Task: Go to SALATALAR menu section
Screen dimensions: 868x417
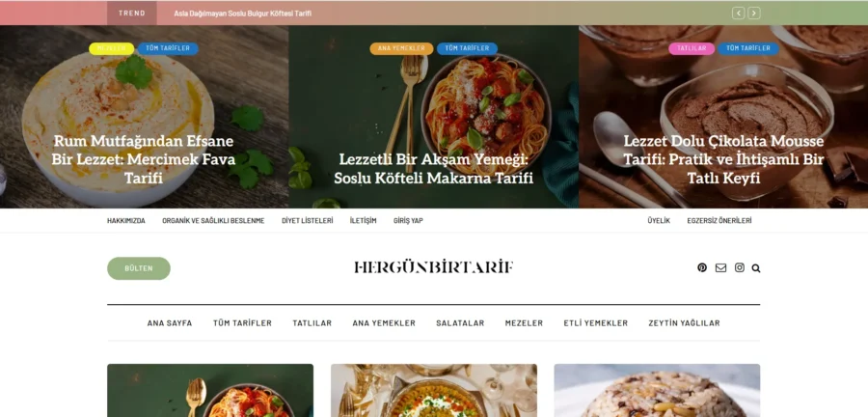Action: point(460,323)
